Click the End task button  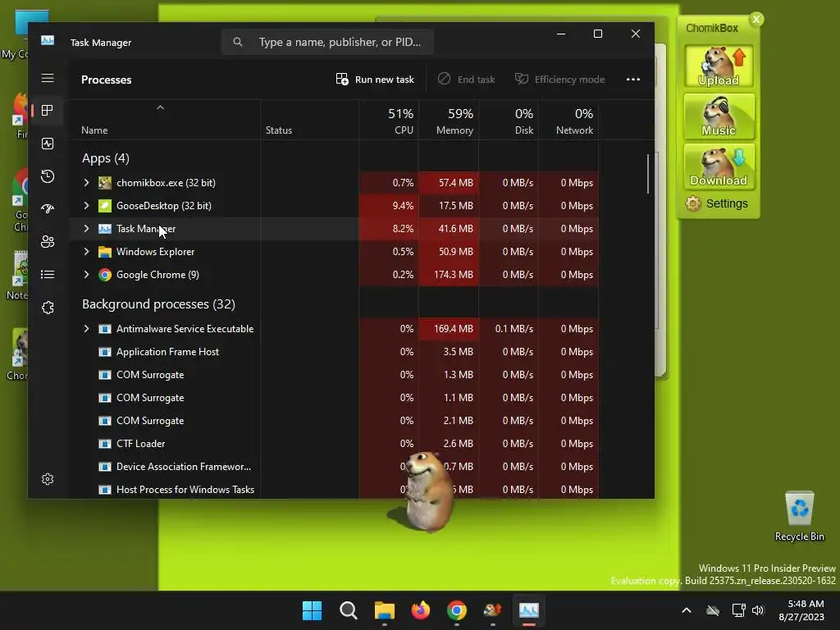[x=466, y=80]
